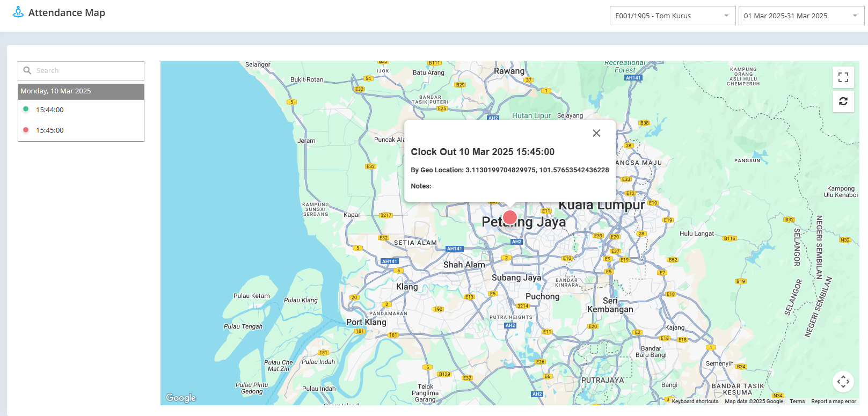Click the Clock Out 10 Mar 2025 15:45:00 heading
This screenshot has width=868, height=416.
point(483,152)
